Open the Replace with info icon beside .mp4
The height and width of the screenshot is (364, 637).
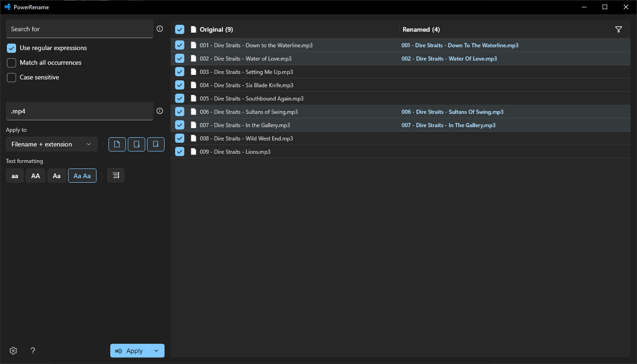[x=159, y=111]
